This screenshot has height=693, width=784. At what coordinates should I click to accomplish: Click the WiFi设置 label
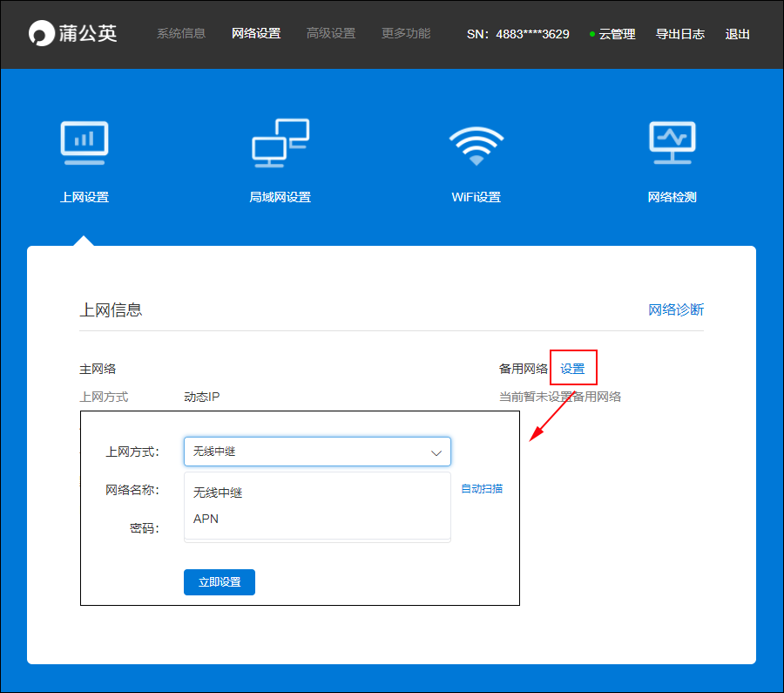click(476, 197)
